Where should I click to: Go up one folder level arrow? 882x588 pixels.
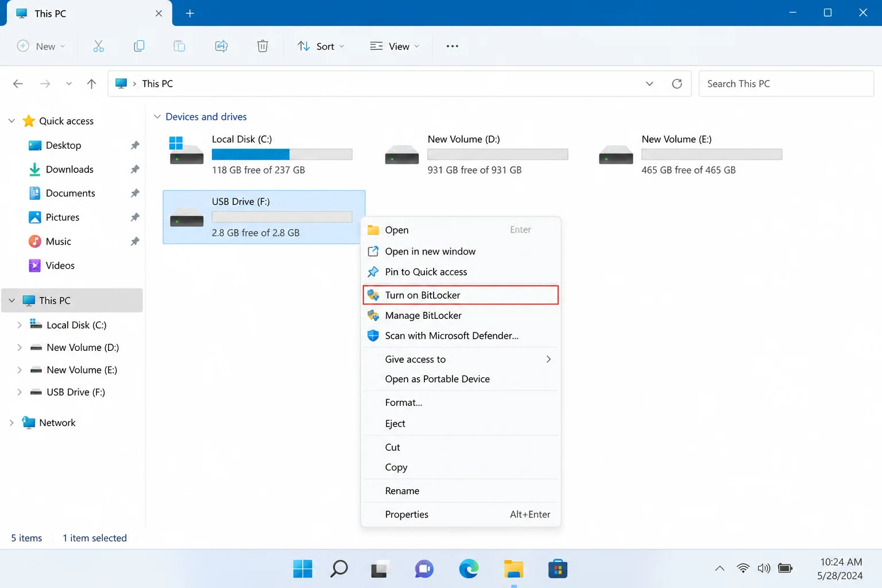[91, 84]
